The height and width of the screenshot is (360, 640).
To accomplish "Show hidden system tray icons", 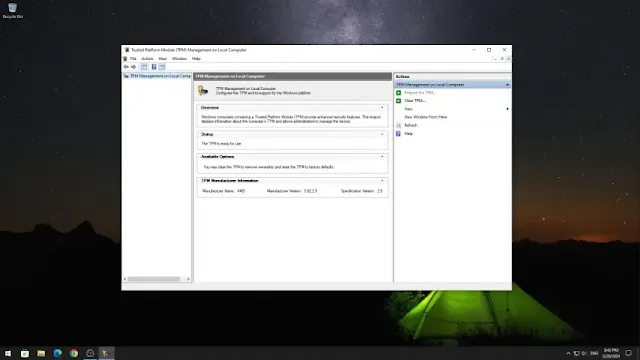I will (568, 353).
